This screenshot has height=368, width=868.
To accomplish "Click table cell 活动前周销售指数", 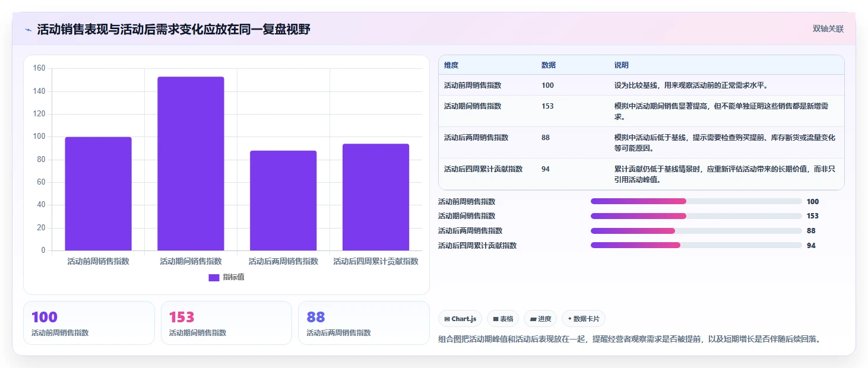I will click(473, 85).
